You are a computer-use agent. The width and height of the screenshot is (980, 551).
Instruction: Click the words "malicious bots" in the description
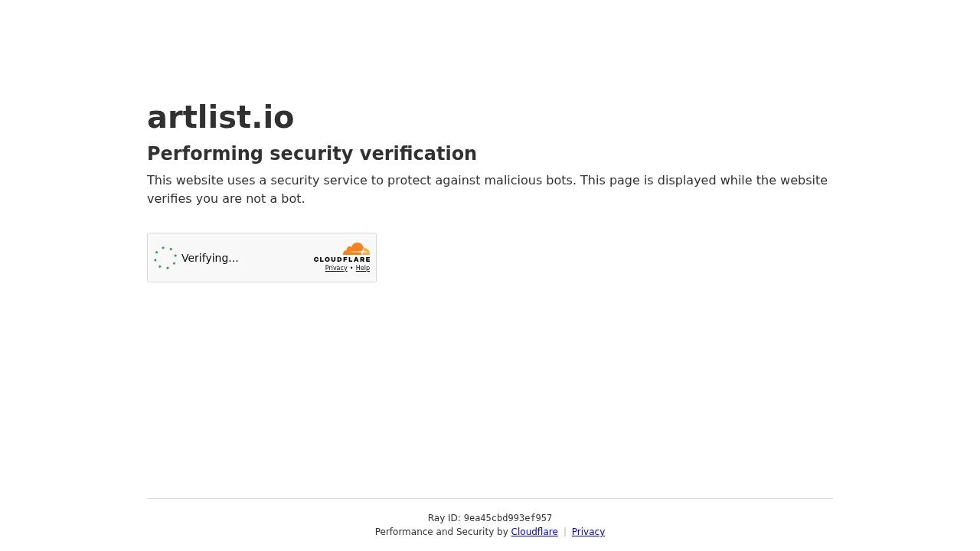528,181
